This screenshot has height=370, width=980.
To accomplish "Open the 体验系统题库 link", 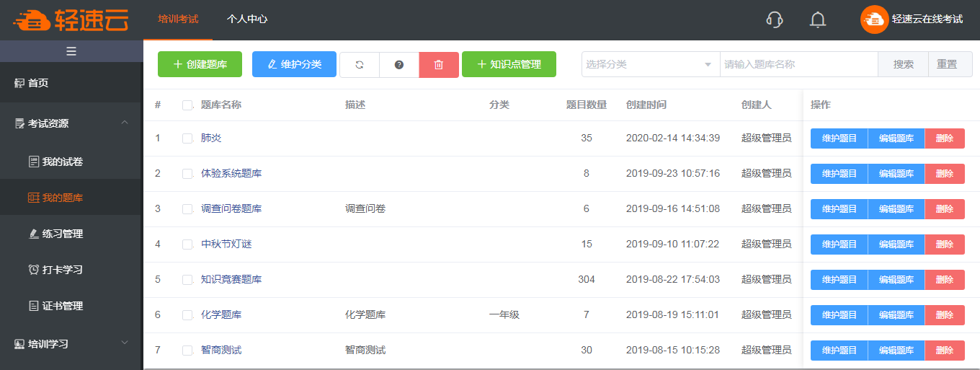I will (231, 174).
